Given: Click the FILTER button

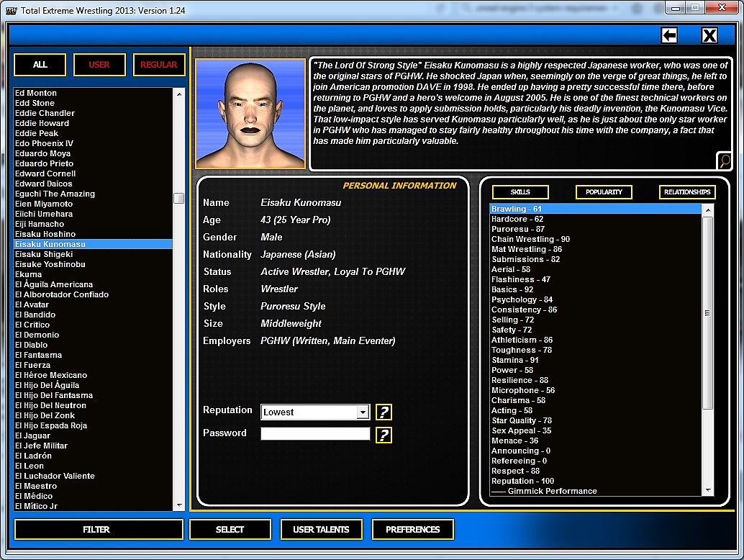Looking at the screenshot, I should pos(99,529).
